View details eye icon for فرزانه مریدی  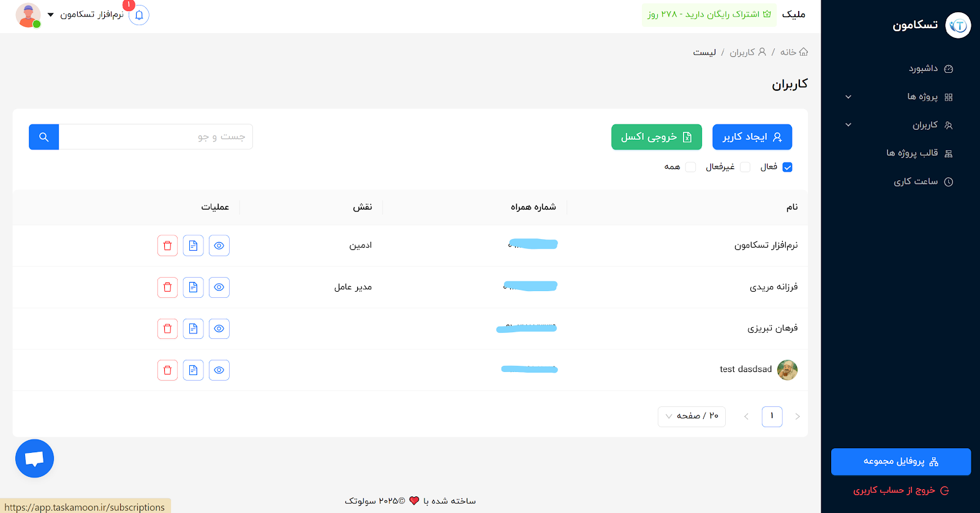tap(219, 287)
